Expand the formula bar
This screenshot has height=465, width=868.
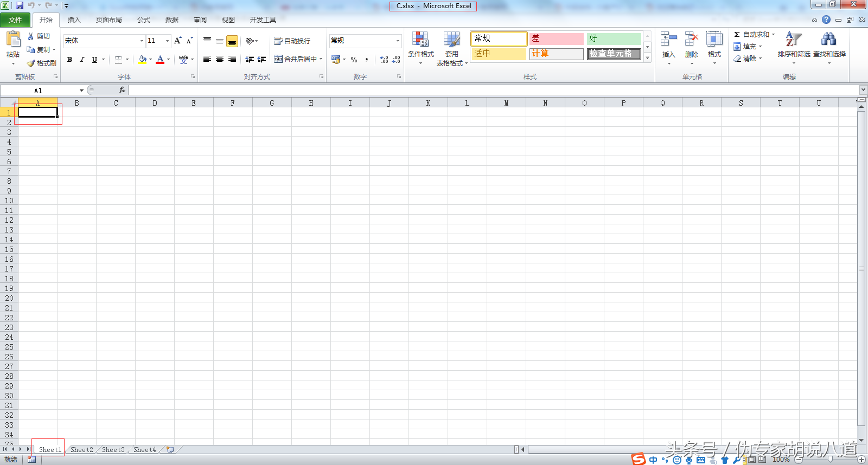tap(863, 90)
